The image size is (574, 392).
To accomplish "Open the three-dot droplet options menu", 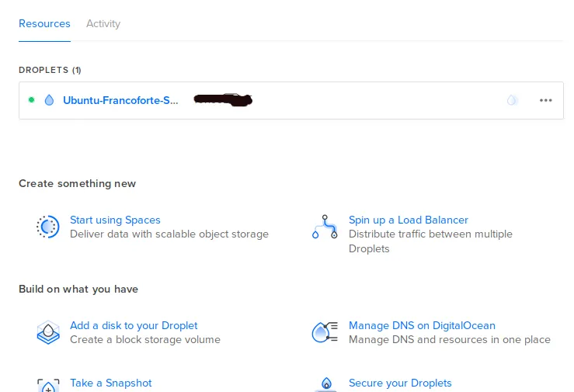I will pos(545,100).
